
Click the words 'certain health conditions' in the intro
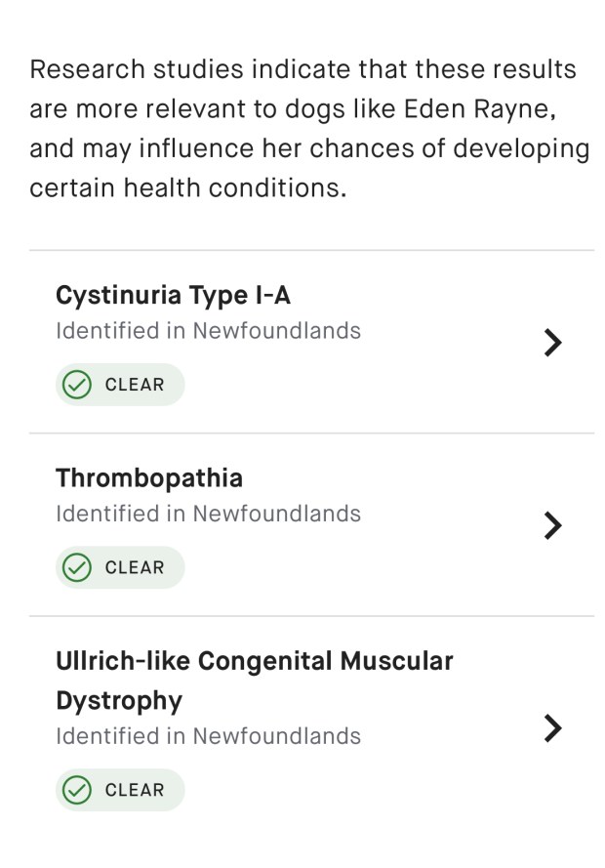pyautogui.click(x=187, y=187)
